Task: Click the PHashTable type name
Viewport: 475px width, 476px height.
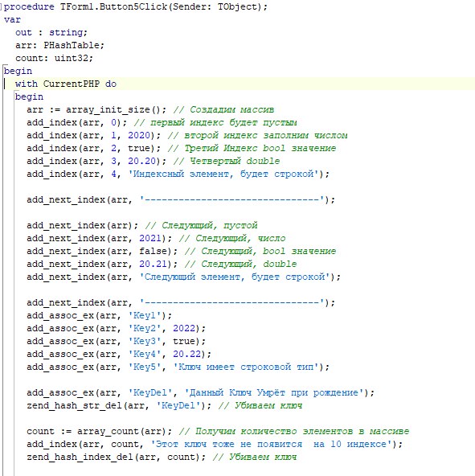Action: point(72,45)
